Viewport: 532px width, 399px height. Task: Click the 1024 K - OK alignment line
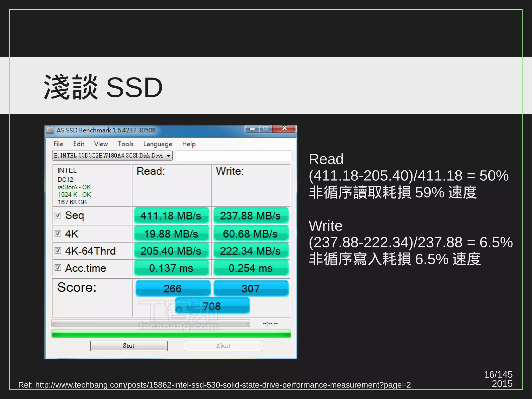click(x=74, y=195)
